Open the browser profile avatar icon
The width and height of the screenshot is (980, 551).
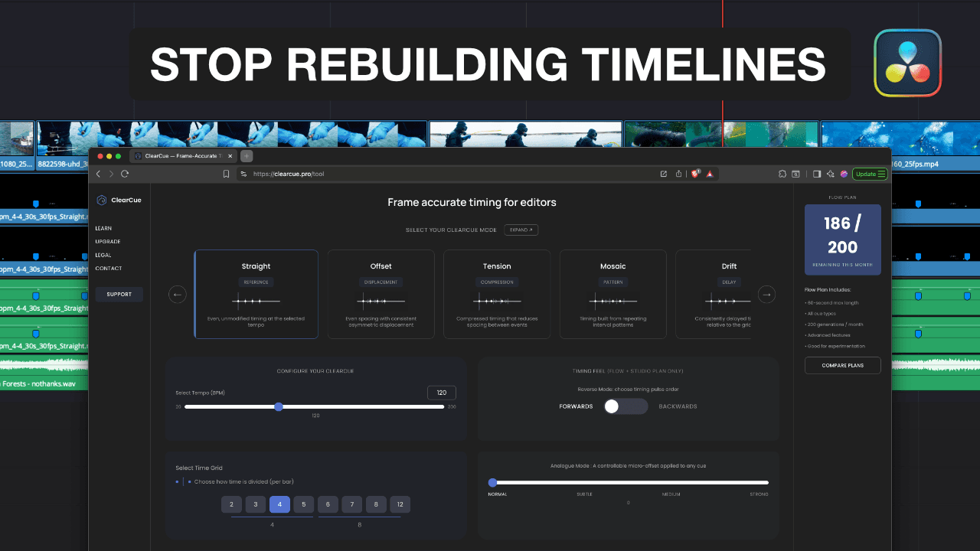tap(842, 174)
